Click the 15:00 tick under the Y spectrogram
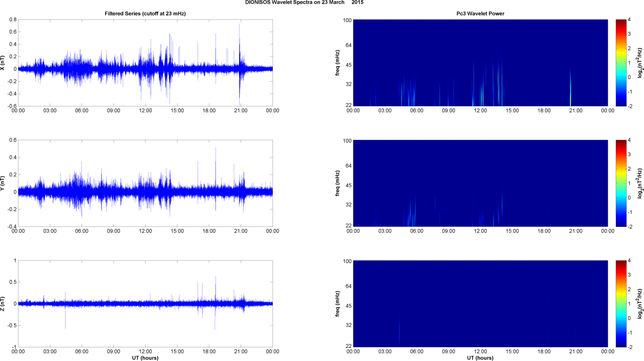 tap(512, 231)
